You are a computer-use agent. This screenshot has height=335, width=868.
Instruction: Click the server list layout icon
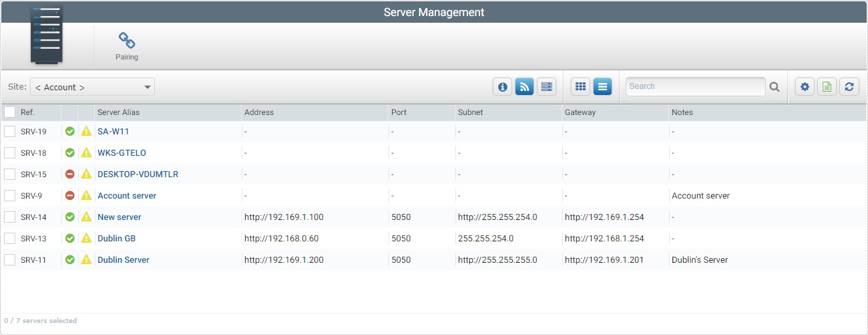(x=547, y=86)
